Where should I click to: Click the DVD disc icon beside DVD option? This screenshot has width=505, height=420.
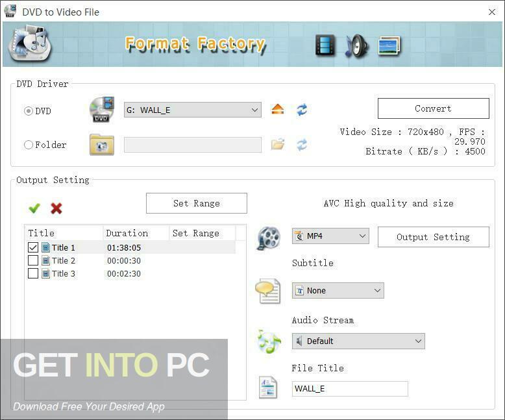(102, 110)
